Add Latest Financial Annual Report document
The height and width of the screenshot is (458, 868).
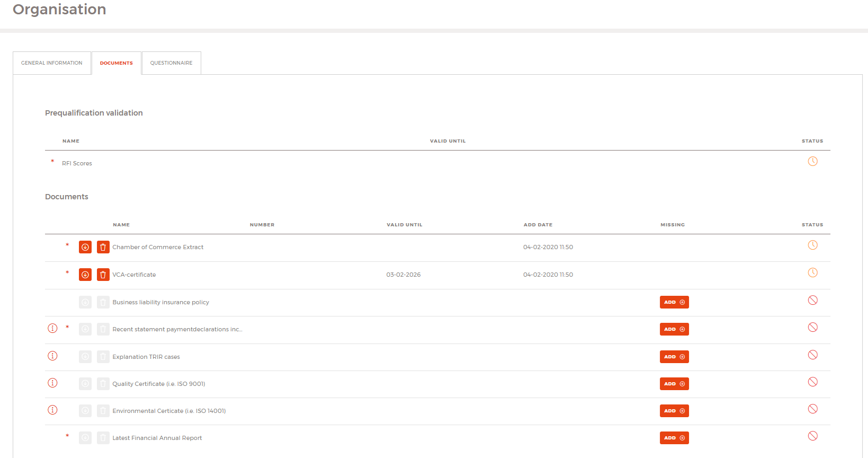point(674,438)
